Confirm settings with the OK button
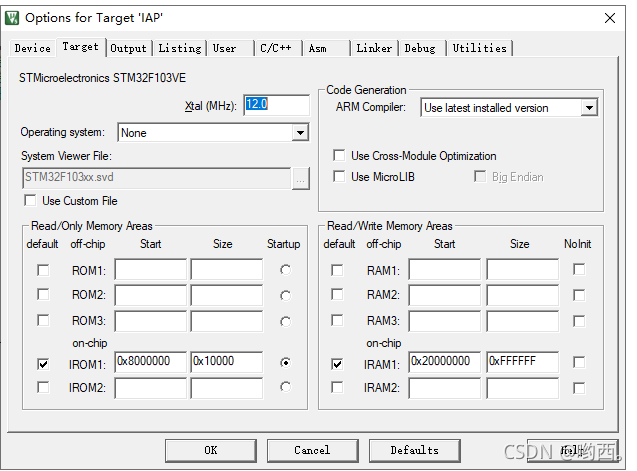 pos(211,450)
